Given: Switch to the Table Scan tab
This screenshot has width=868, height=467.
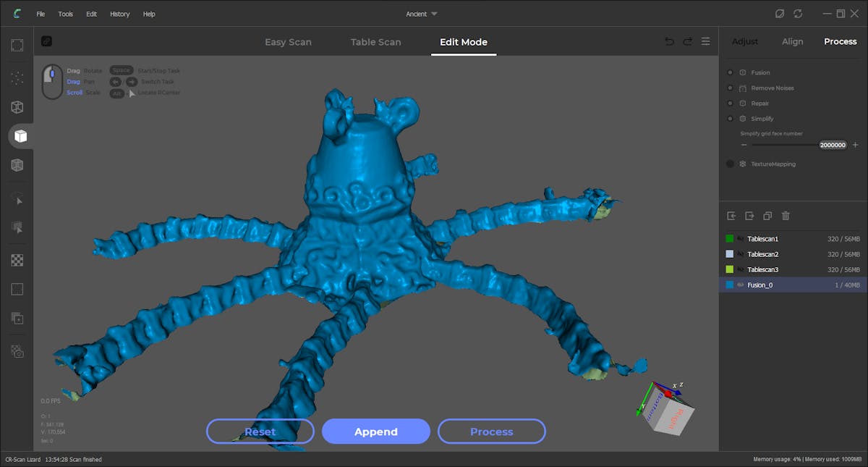Looking at the screenshot, I should (375, 42).
